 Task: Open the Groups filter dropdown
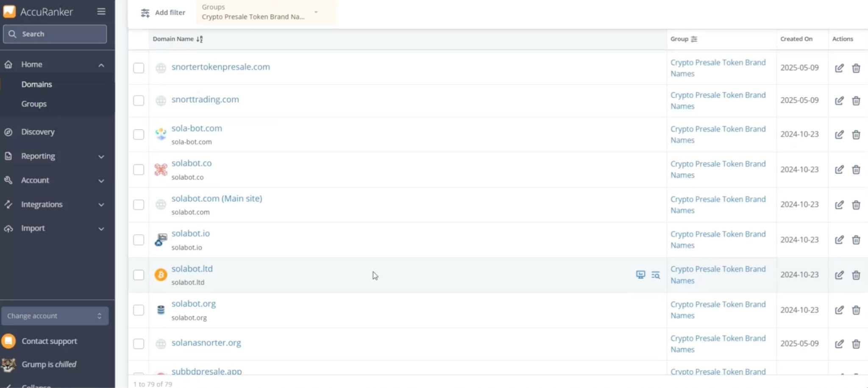coord(266,12)
